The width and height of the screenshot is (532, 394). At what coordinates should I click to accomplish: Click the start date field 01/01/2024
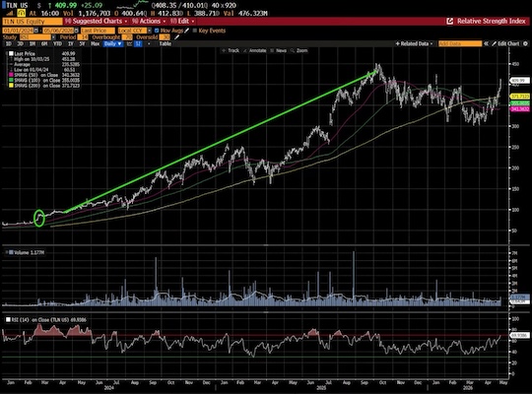[18, 31]
